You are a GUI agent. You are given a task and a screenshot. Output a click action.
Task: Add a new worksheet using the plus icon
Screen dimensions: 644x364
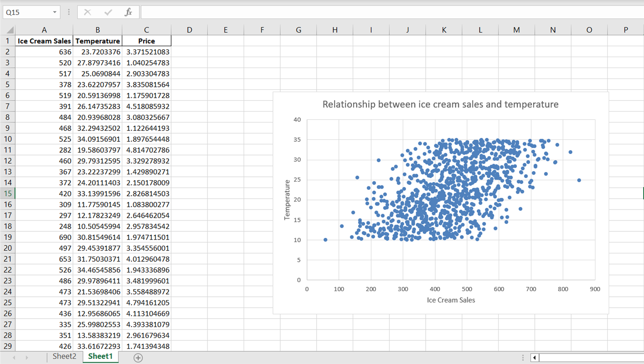tap(138, 357)
